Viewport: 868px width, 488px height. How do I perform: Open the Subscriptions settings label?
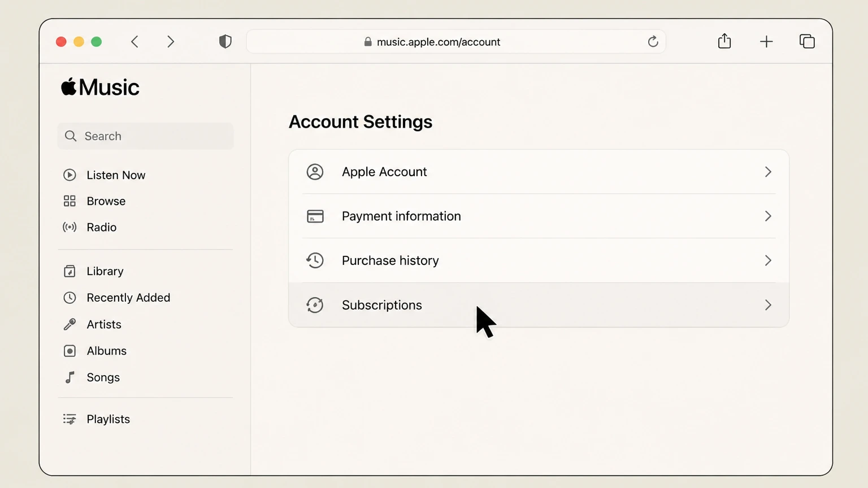click(382, 305)
